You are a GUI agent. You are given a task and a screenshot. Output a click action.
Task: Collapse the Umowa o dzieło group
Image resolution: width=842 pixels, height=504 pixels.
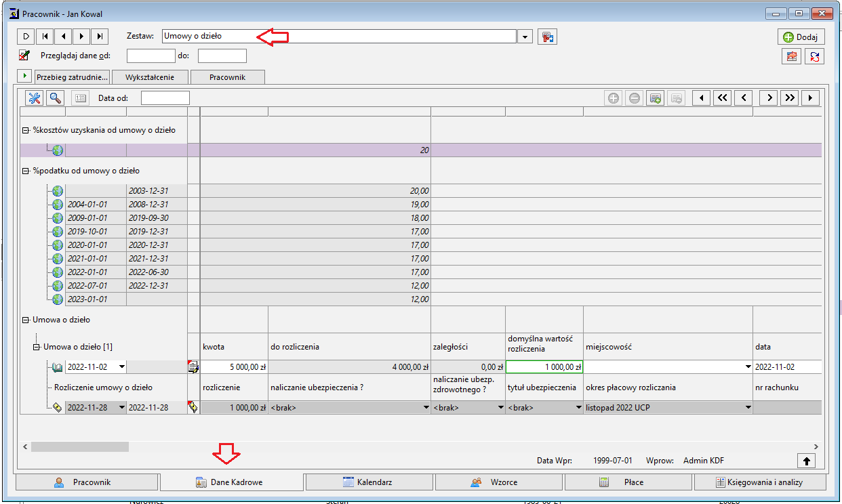pos(26,320)
